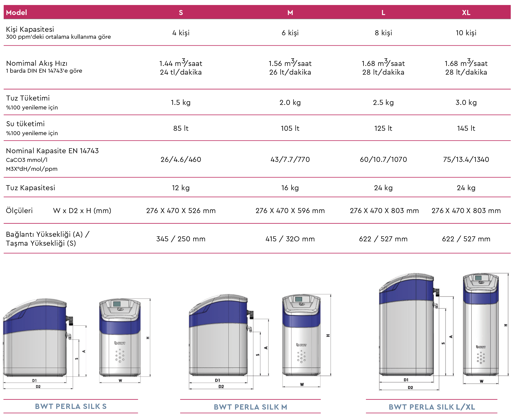Click the 26/4.6/460 cell

coord(181,160)
